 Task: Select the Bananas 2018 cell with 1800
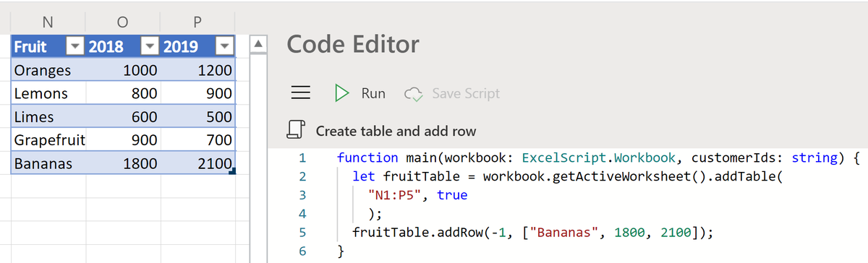122,163
